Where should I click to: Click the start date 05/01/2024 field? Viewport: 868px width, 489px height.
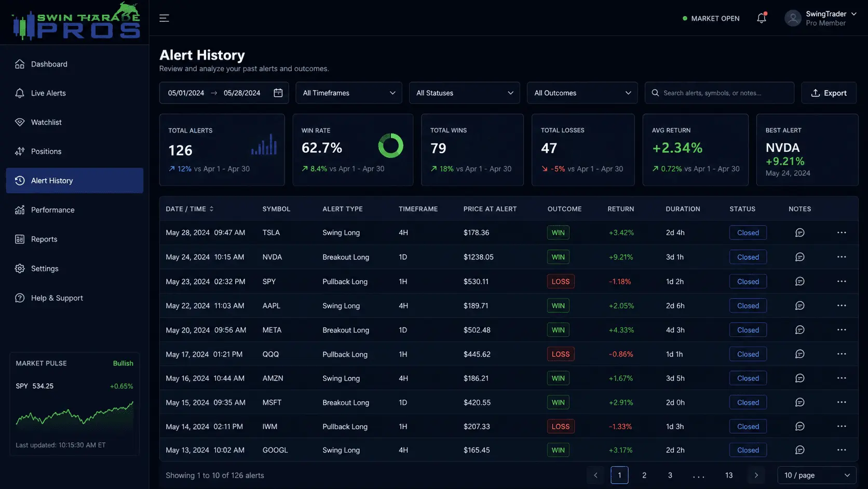pyautogui.click(x=186, y=93)
